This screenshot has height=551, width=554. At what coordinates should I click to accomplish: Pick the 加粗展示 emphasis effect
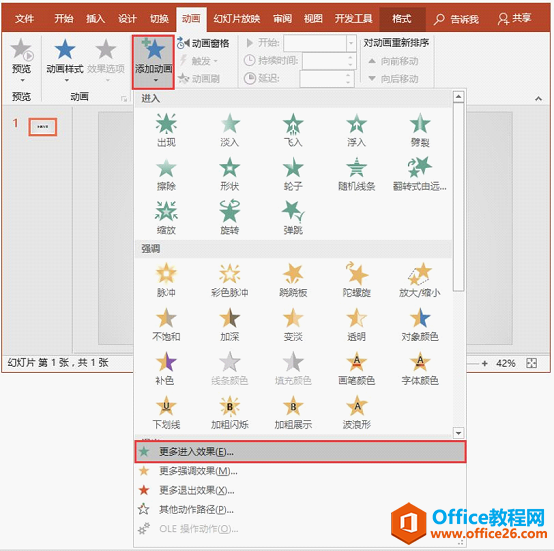pos(293,412)
